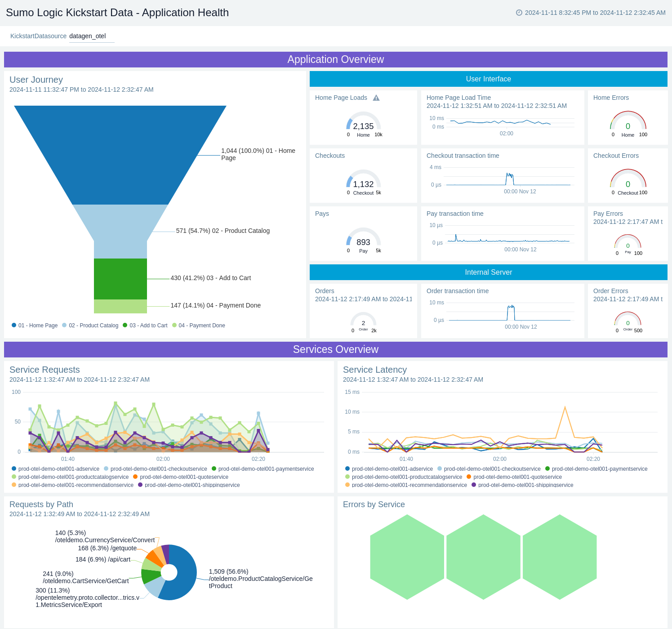The height and width of the screenshot is (629, 672).
Task: Toggle adservice series in Service Requests legend
Action: [55, 469]
